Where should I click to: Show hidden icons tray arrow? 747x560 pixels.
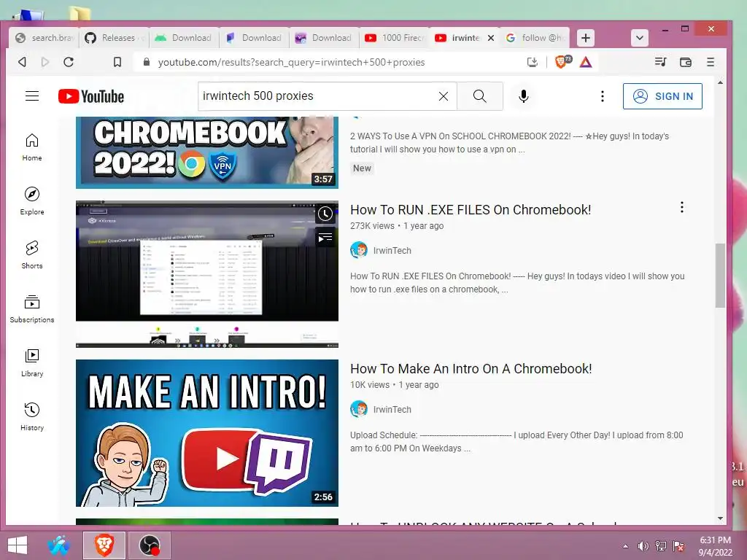(625, 546)
